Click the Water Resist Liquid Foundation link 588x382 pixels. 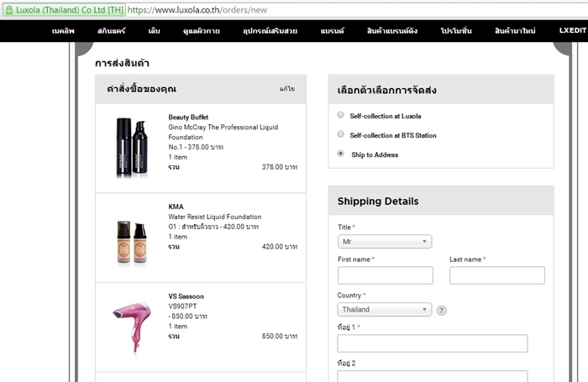click(x=215, y=217)
